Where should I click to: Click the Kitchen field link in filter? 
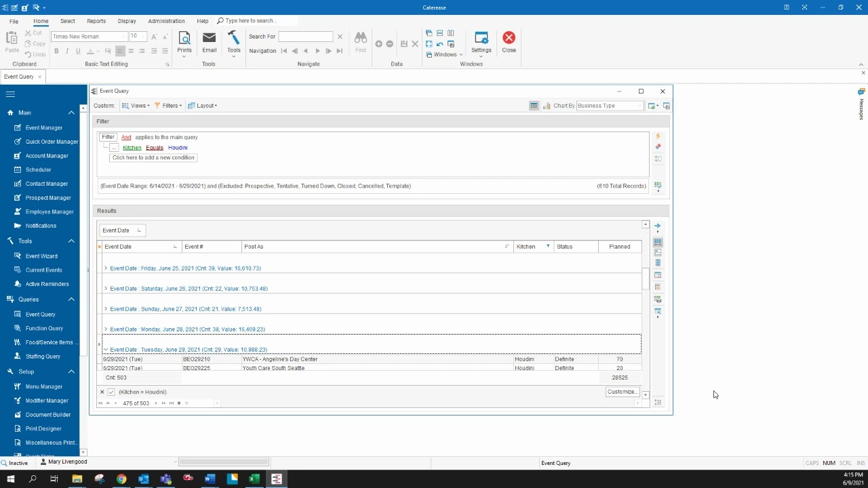[132, 147]
